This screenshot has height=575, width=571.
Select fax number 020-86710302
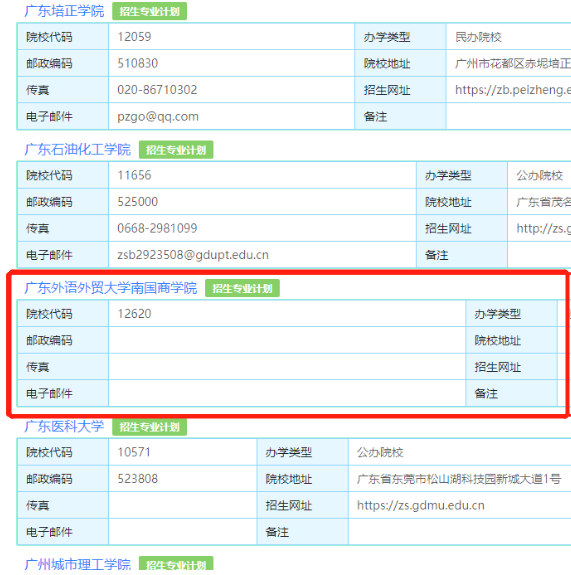157,90
